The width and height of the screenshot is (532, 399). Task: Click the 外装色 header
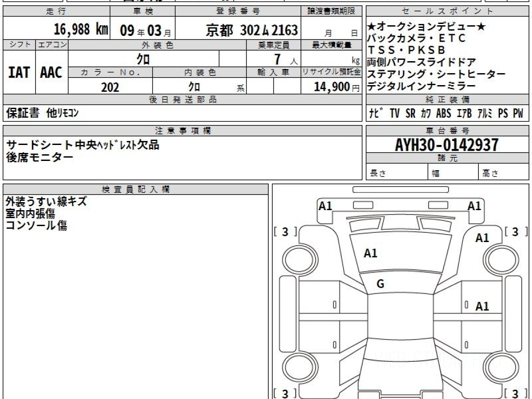point(157,45)
